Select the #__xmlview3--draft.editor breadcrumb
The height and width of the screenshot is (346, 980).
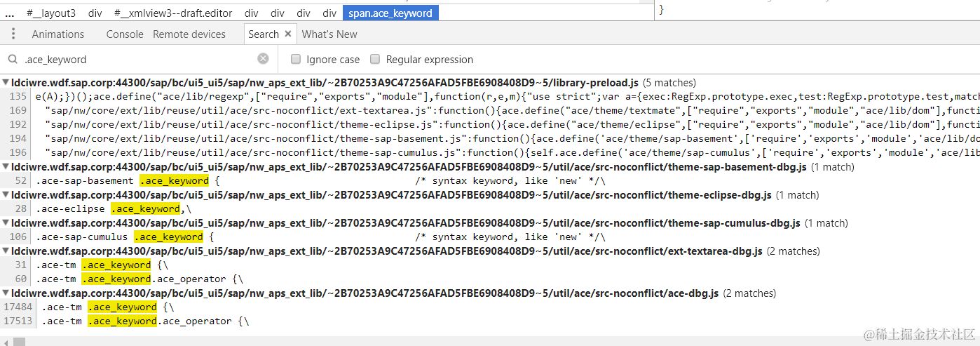[x=173, y=13]
